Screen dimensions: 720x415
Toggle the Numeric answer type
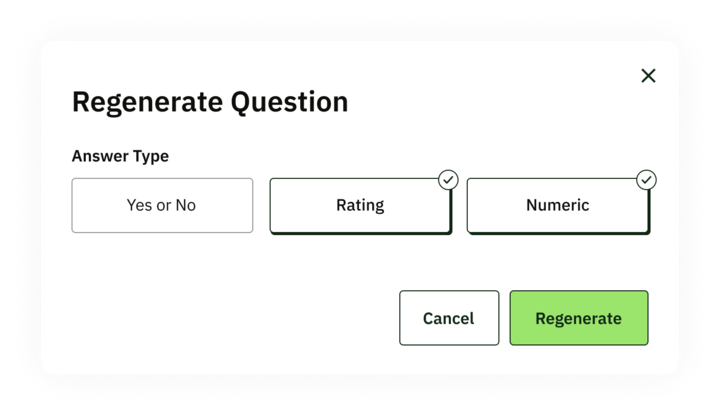pos(557,205)
